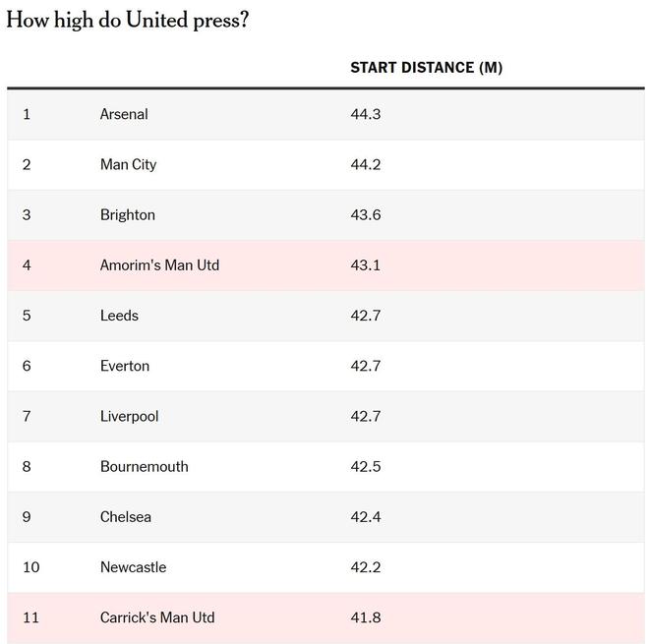The image size is (649, 644).
Task: Select the 41.8 distance value
Action: [365, 617]
